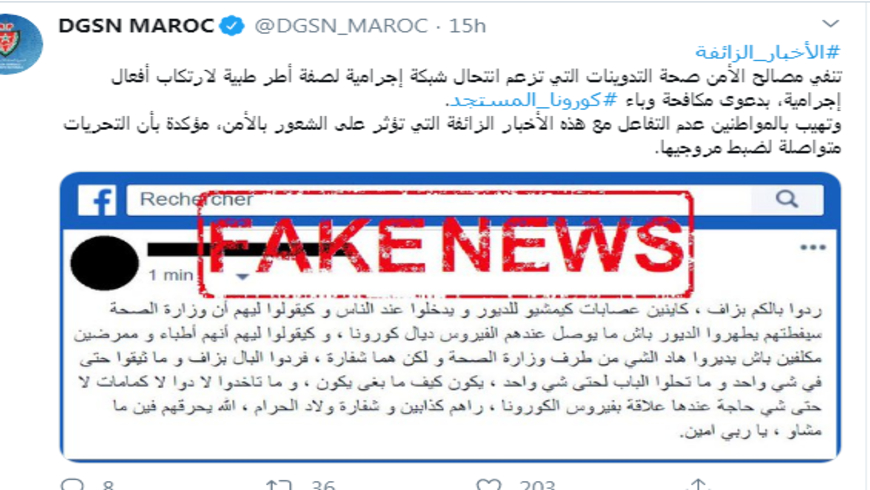Screen dimensions: 870x490
Task: Like the tweet with the heart icon
Action: tap(488, 485)
